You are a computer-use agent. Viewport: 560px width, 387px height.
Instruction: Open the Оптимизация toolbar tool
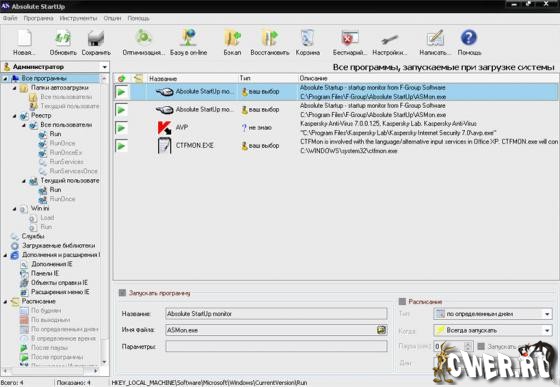tap(144, 38)
